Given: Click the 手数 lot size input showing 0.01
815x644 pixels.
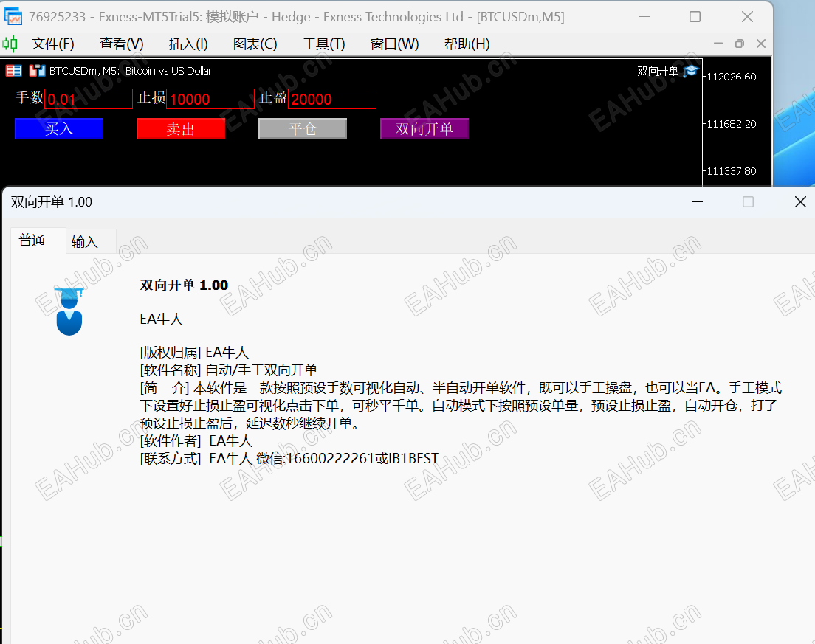Looking at the screenshot, I should click(x=88, y=98).
